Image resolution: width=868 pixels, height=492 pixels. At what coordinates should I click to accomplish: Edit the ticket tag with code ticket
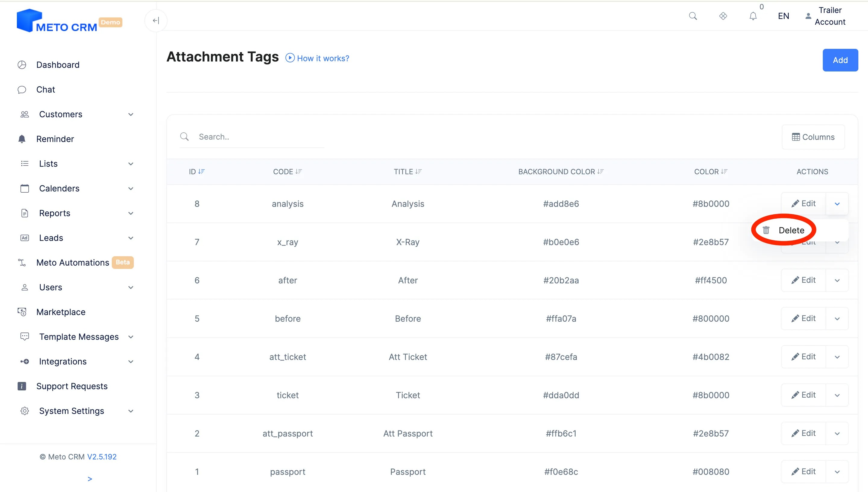point(803,395)
